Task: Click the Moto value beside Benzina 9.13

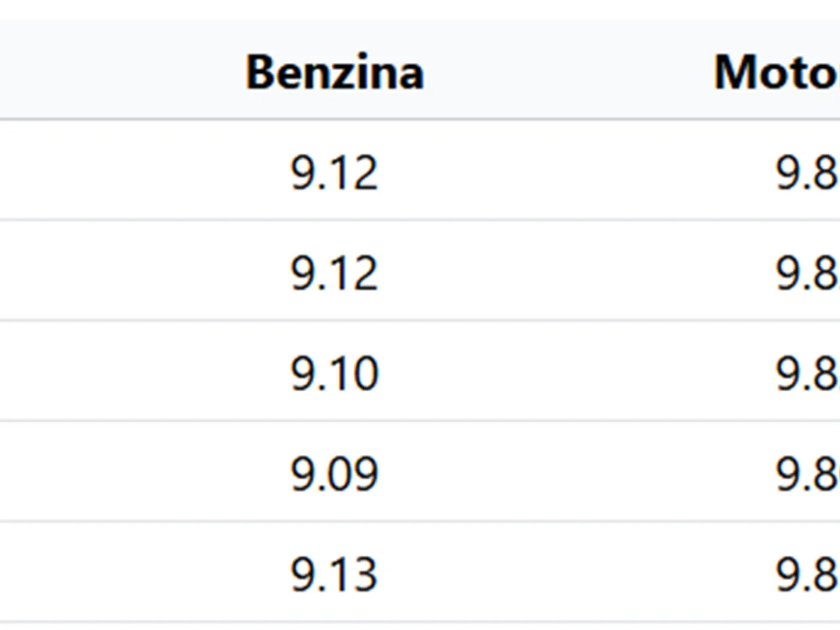Action: point(806,574)
